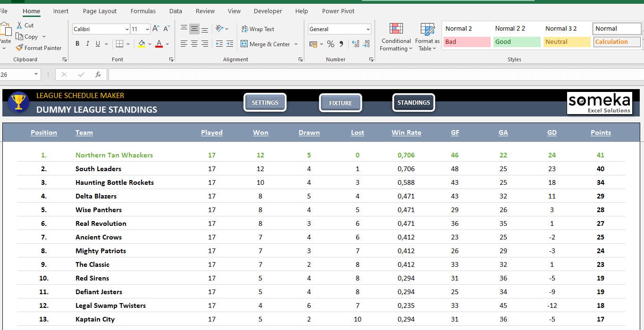
Task: Increase decimal places
Action: click(355, 44)
